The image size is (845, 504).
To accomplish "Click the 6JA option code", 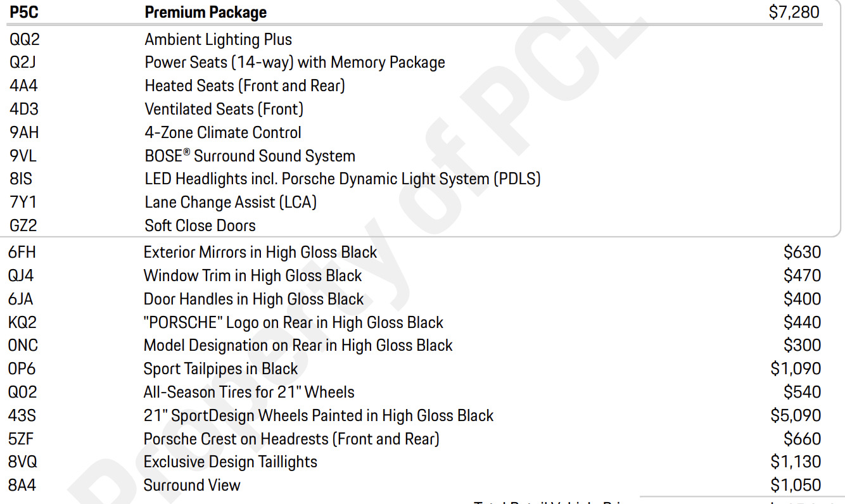I will 21,299.
